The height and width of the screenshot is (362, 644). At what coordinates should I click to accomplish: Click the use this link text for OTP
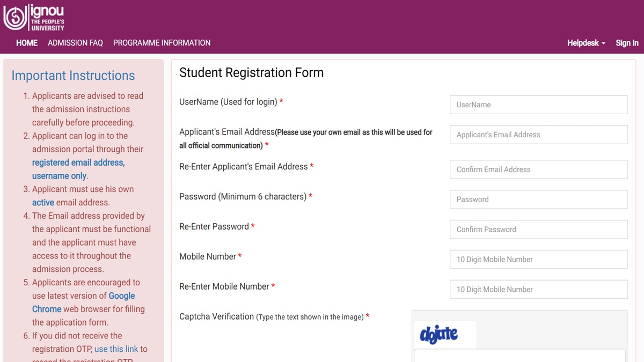[x=117, y=349]
